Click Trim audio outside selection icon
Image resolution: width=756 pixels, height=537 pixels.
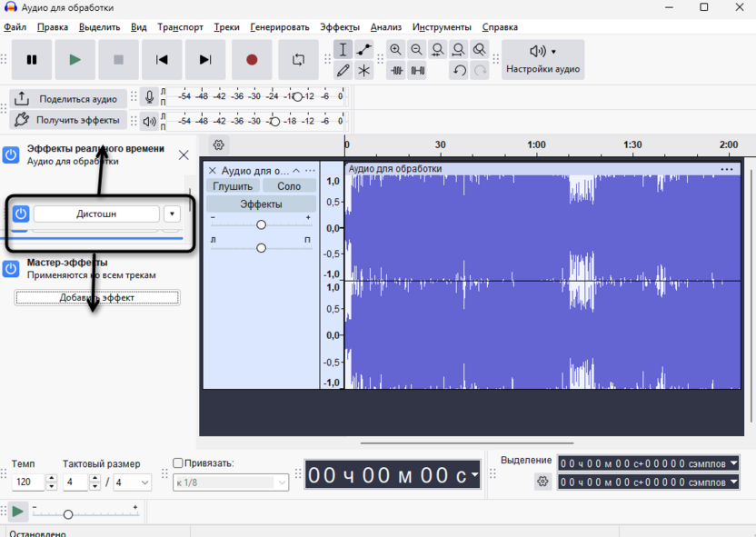pos(396,70)
